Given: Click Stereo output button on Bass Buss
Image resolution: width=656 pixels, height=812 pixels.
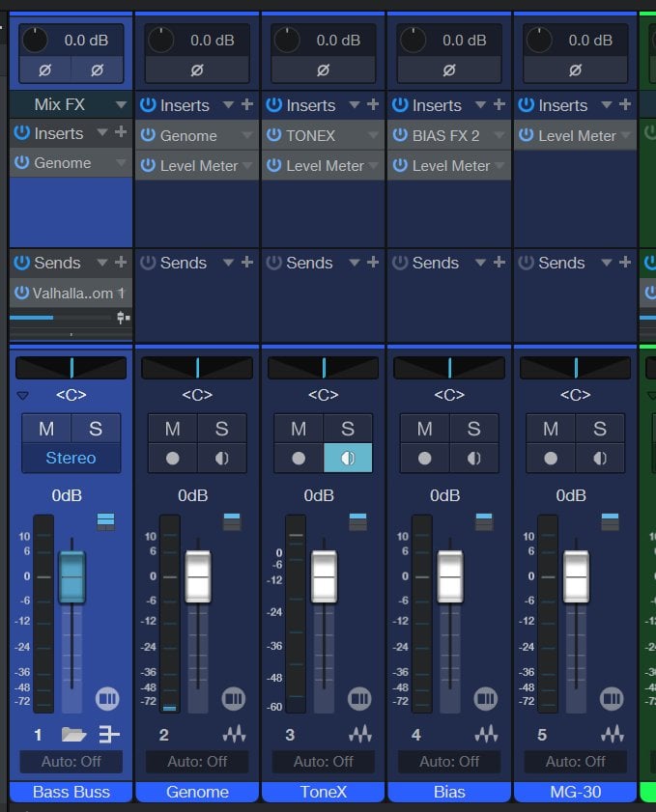Looking at the screenshot, I should pos(71,458).
